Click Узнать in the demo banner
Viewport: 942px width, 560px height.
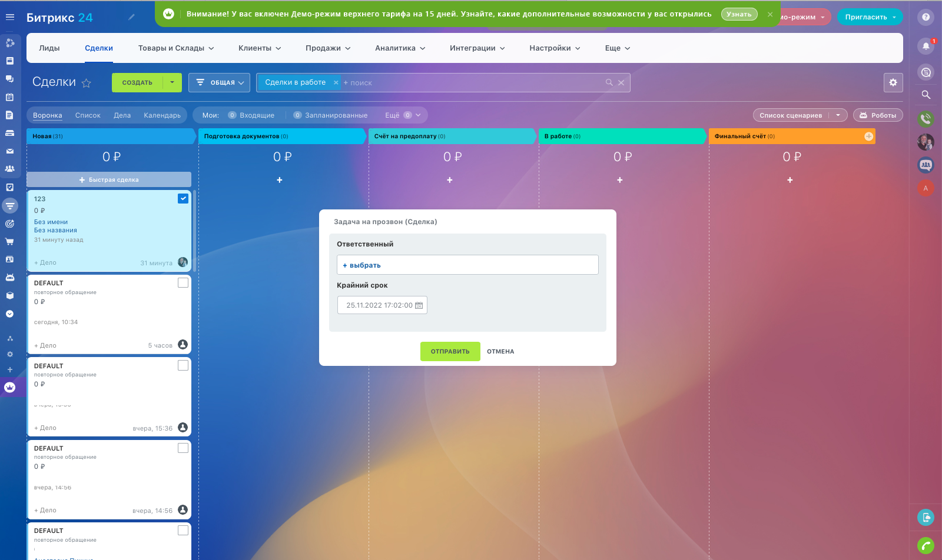point(739,14)
